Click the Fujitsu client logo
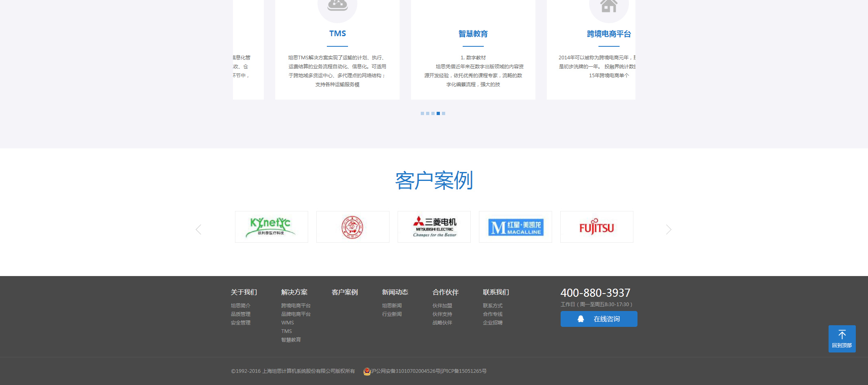The image size is (868, 385). click(596, 227)
